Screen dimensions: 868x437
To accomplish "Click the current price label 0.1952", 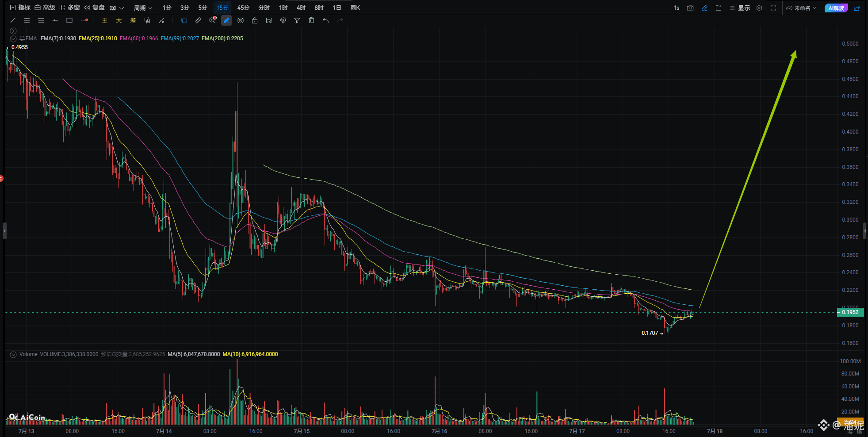I will [x=850, y=312].
